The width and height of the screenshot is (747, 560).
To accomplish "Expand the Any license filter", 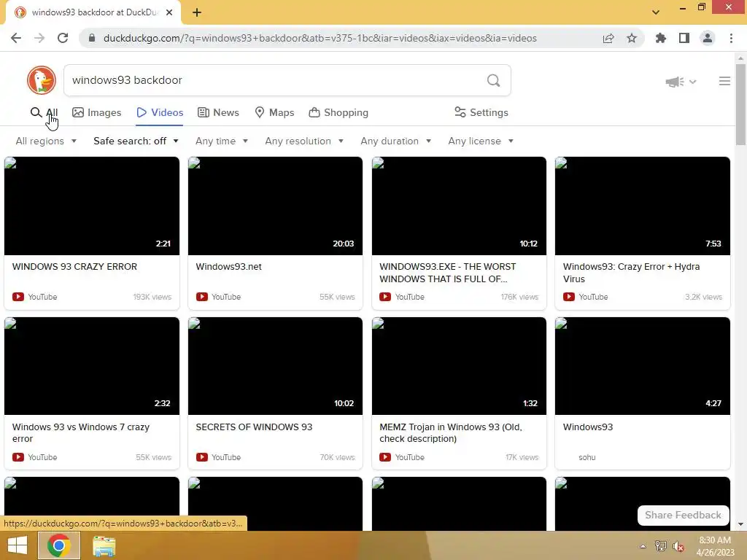I will [481, 141].
